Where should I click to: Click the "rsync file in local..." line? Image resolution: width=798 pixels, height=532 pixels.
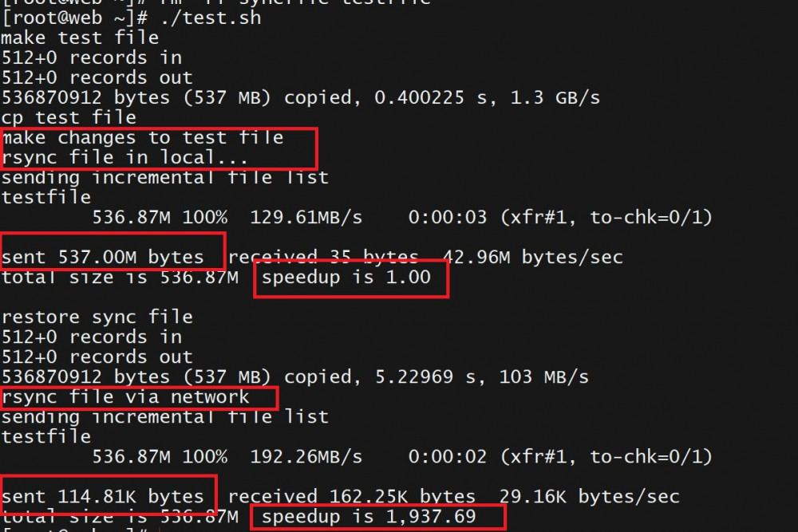point(124,157)
